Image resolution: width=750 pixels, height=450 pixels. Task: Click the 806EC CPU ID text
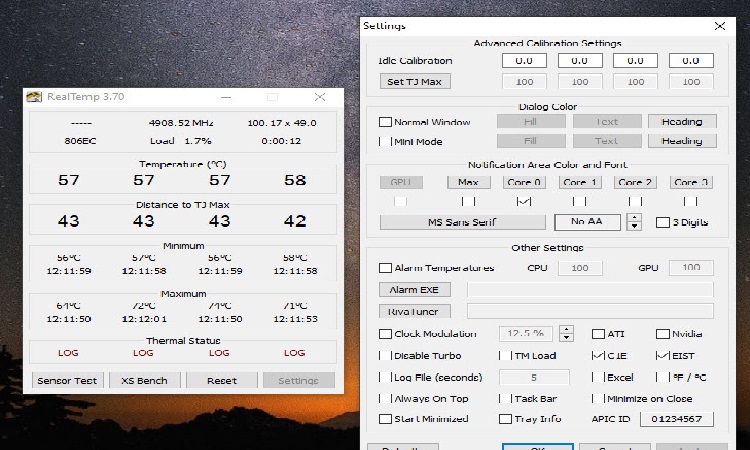(80, 141)
